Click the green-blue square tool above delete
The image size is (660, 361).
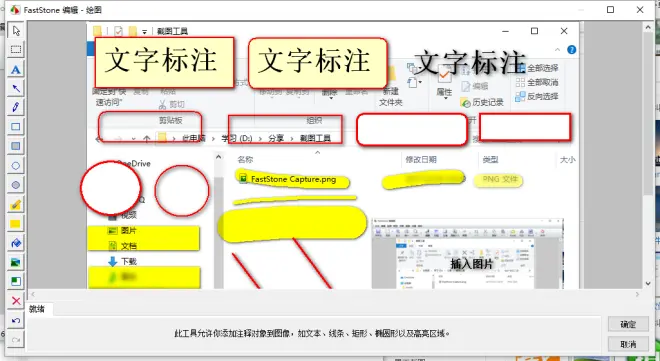click(16, 281)
